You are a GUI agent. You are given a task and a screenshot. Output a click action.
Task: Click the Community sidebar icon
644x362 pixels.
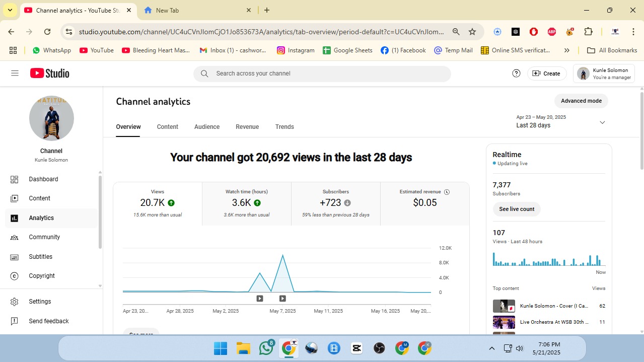pos(15,237)
